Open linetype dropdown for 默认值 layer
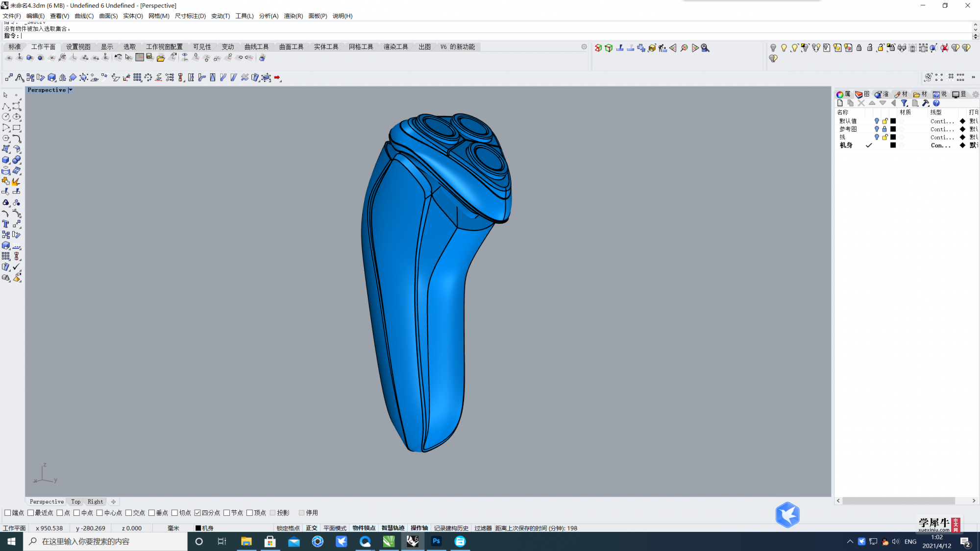The height and width of the screenshot is (551, 980). [x=942, y=121]
